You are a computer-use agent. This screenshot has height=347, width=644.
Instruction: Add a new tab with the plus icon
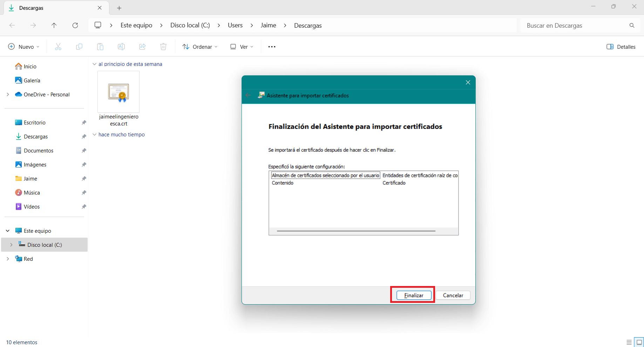click(x=119, y=8)
